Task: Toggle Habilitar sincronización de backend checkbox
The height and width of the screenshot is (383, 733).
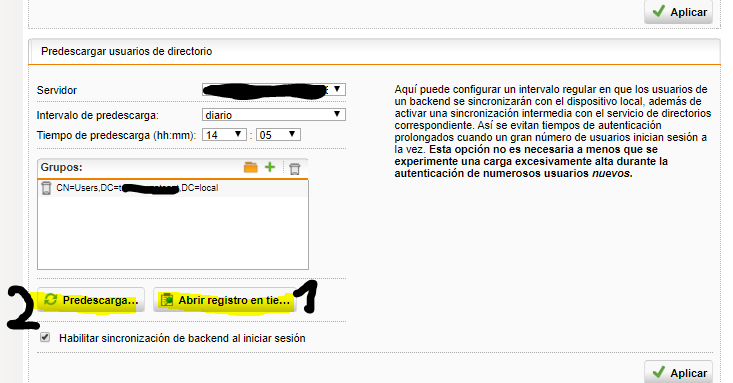Action: (x=45, y=337)
